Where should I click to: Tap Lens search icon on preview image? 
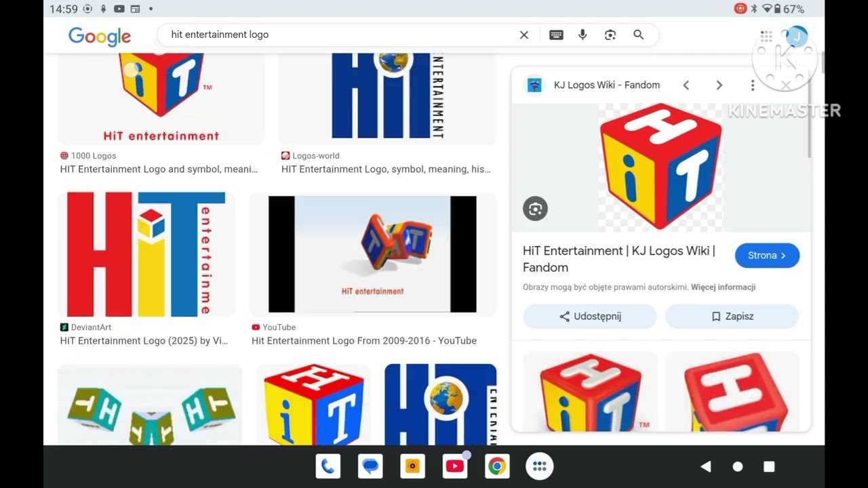pos(535,209)
